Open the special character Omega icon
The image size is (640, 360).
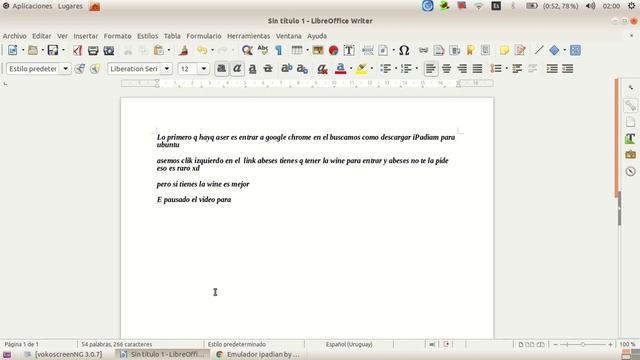tap(404, 50)
